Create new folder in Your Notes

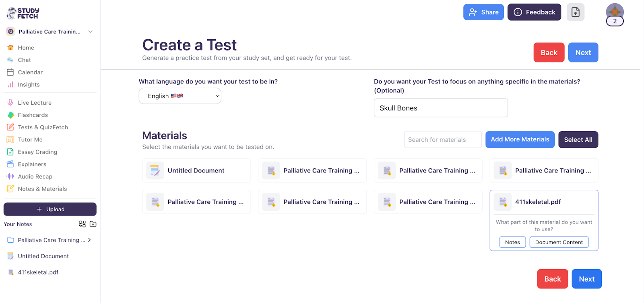(93, 224)
